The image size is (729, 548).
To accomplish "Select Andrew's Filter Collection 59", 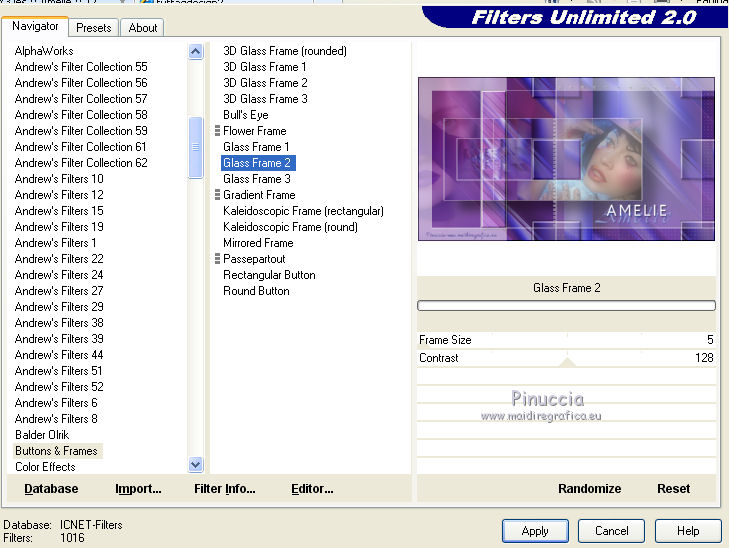I will click(x=81, y=131).
